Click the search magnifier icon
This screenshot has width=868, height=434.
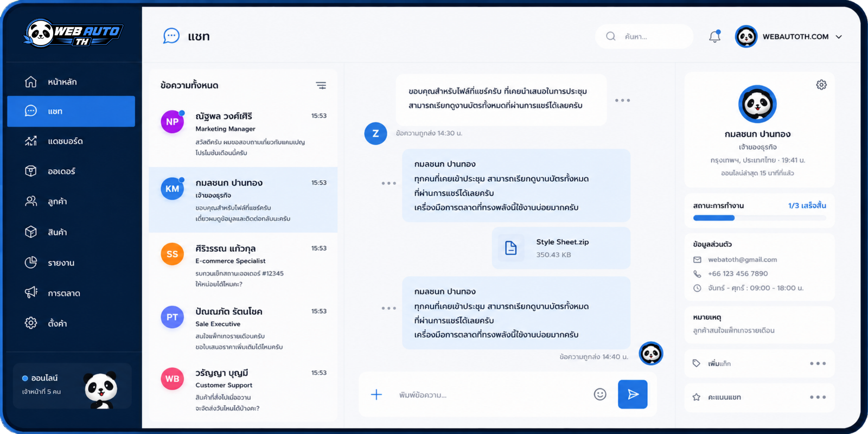[x=611, y=36]
